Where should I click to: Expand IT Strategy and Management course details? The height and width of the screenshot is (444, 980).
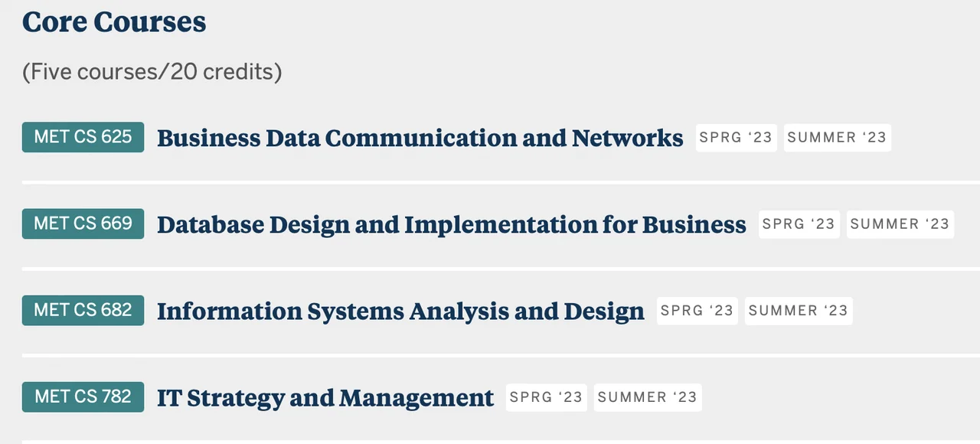(x=325, y=397)
